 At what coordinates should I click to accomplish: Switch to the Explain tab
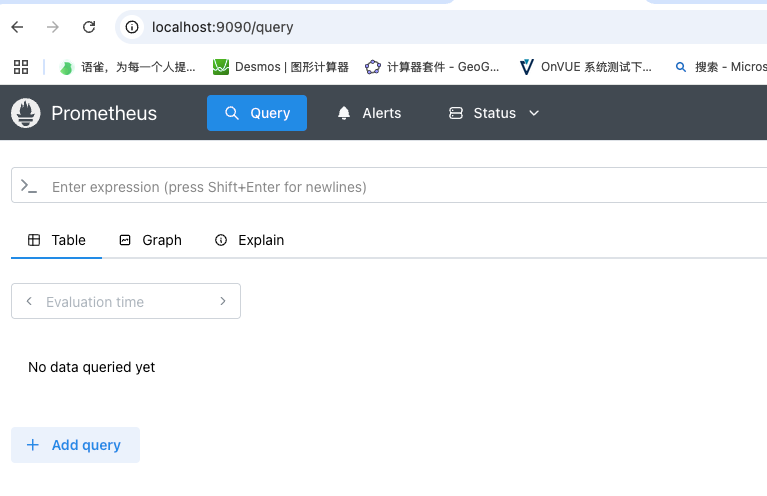(249, 240)
